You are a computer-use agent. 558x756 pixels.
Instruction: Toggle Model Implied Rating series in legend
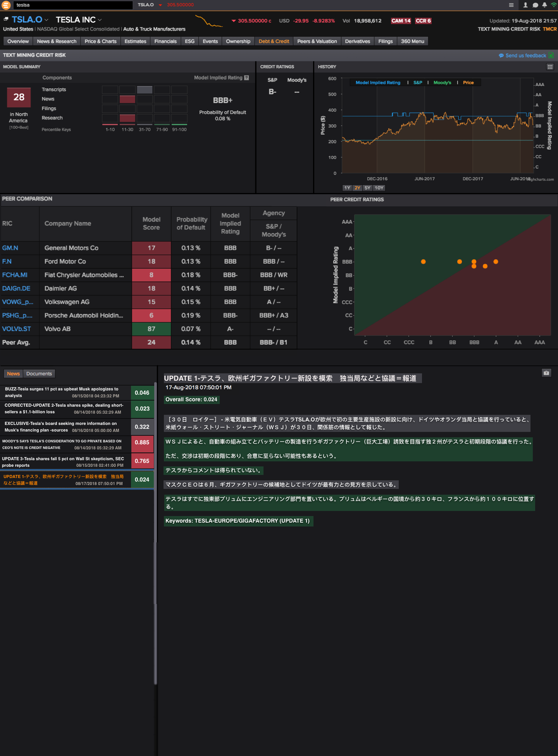(378, 83)
